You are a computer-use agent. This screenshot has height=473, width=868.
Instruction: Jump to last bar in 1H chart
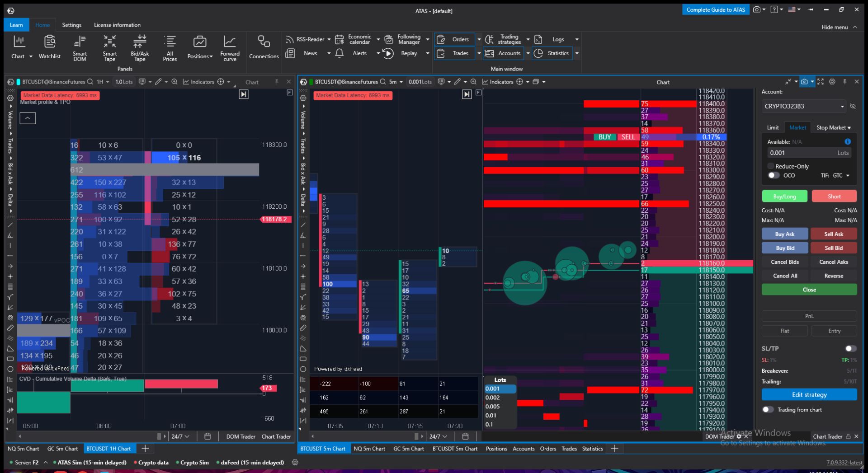244,94
